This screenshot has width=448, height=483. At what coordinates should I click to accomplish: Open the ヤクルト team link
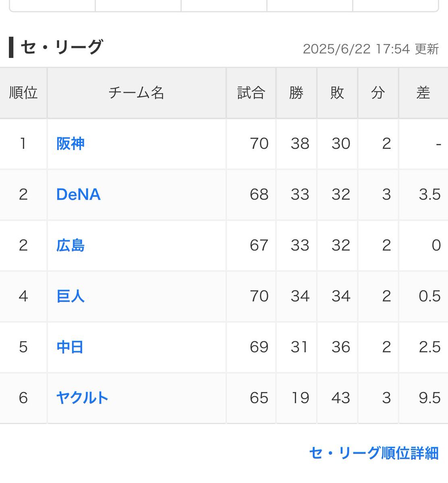click(x=83, y=398)
